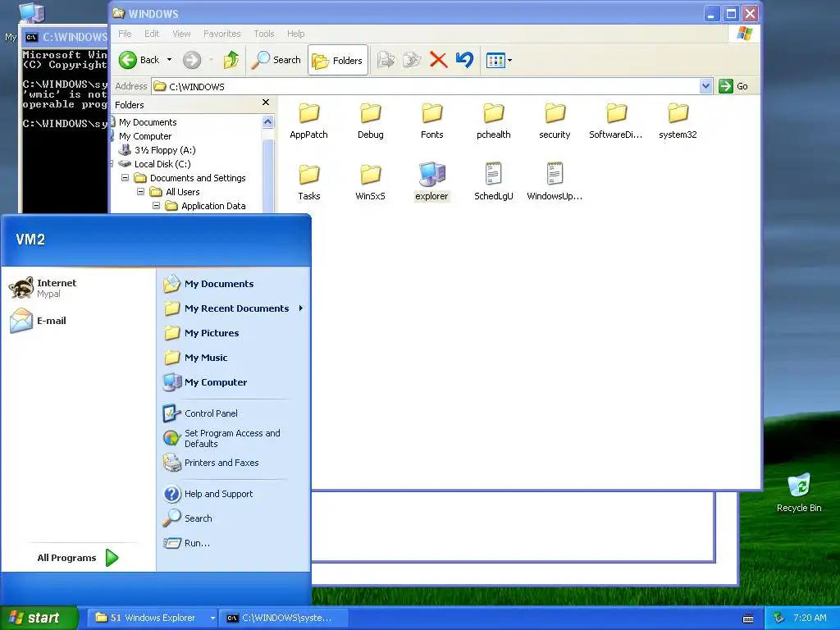Open the File menu

(125, 34)
